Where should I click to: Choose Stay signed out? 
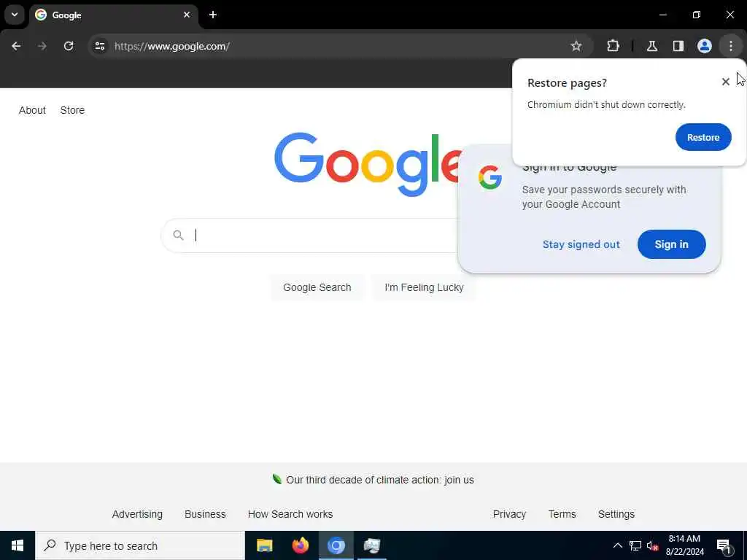pyautogui.click(x=581, y=244)
